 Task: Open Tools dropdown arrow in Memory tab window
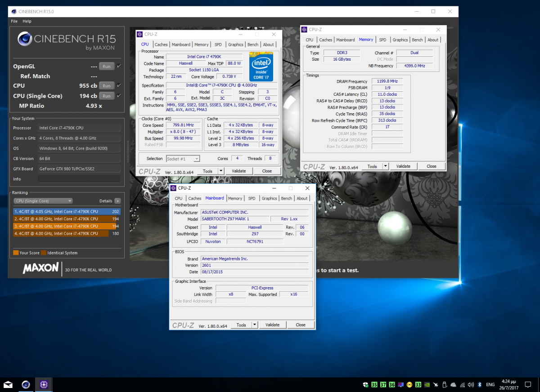(385, 166)
